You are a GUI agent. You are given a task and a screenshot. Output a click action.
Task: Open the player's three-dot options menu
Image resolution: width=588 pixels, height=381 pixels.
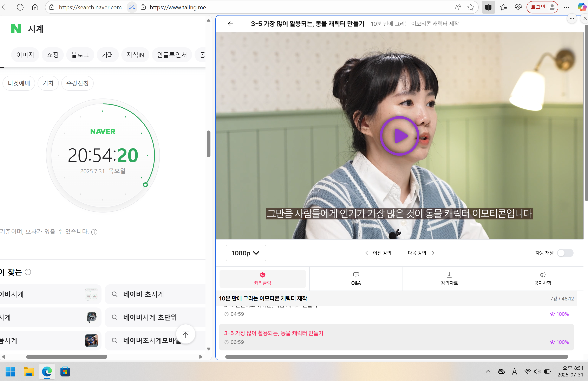[x=572, y=19]
